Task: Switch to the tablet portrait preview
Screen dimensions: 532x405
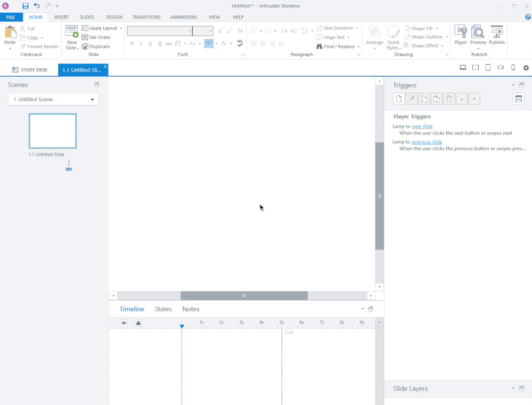Action: 488,68
